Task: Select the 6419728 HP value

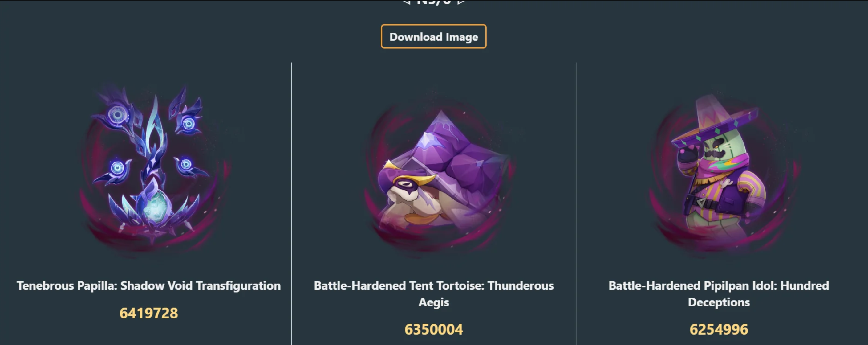Action: 148,313
